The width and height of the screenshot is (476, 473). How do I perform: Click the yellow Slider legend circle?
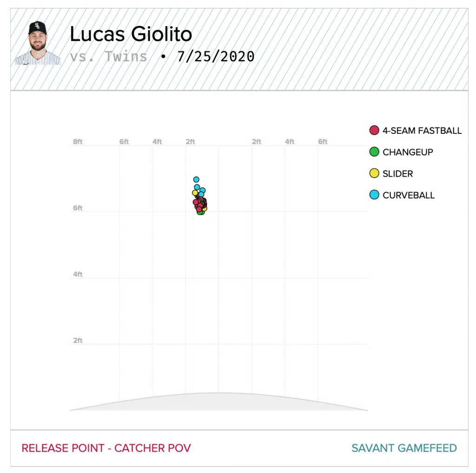374,173
